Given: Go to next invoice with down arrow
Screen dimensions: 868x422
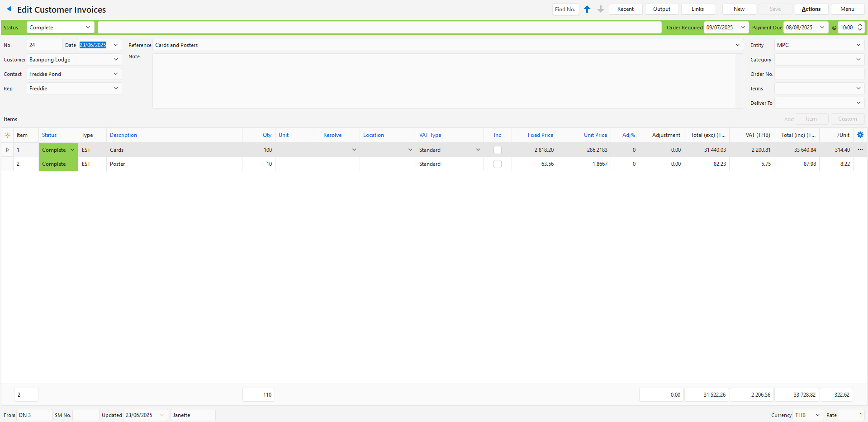Looking at the screenshot, I should (601, 9).
